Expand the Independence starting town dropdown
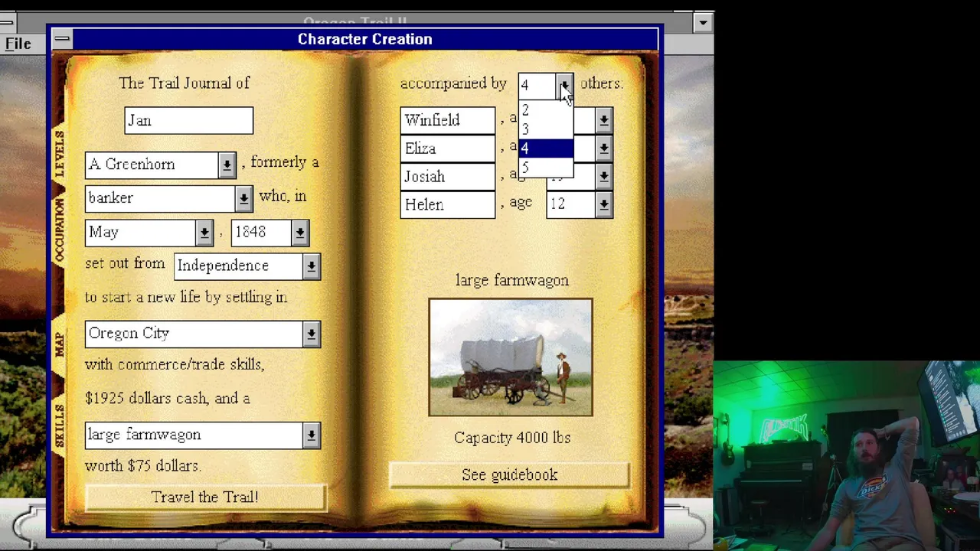The height and width of the screenshot is (551, 980). [311, 266]
